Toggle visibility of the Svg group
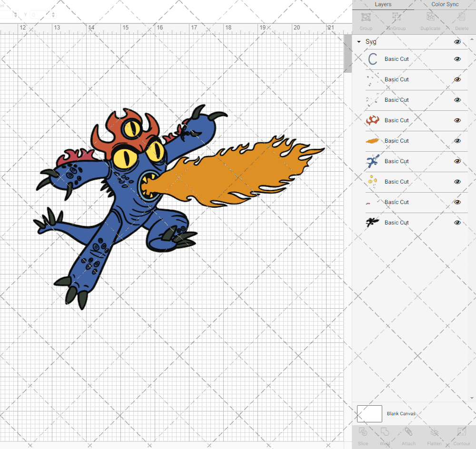This screenshot has width=476, height=449. click(457, 42)
